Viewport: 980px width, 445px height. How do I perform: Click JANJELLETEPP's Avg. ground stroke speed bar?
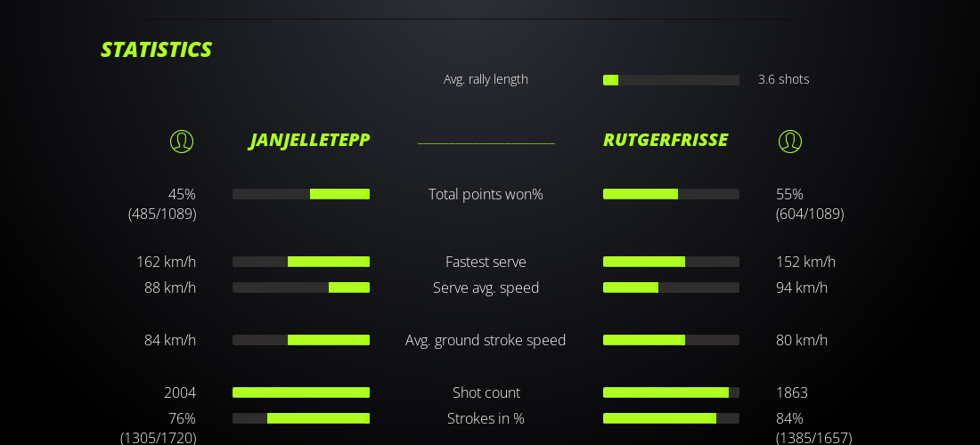301,340
